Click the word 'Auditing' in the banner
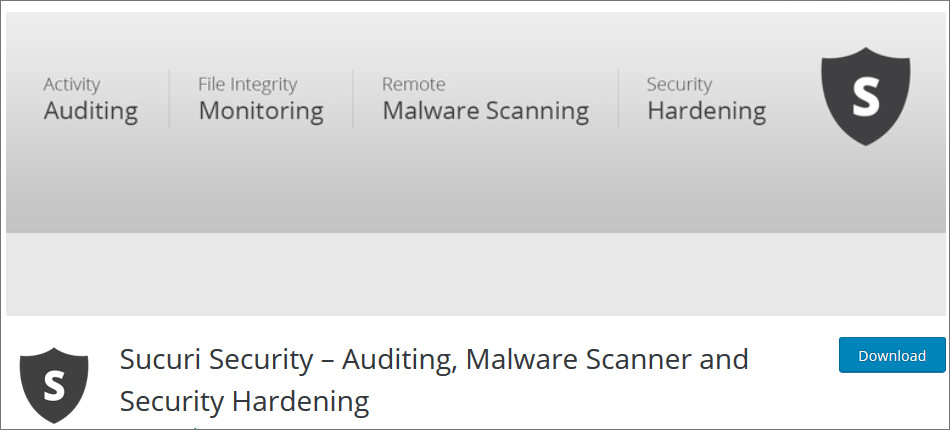The height and width of the screenshot is (430, 950). coord(91,110)
